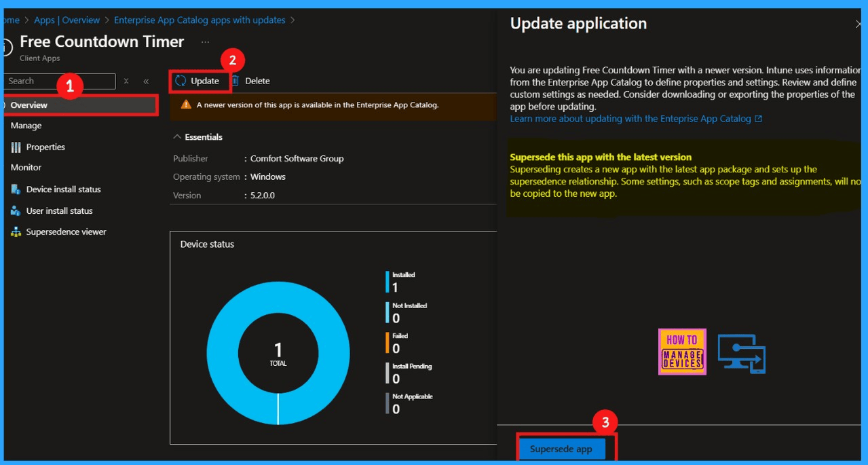This screenshot has height=465, width=868.
Task: Click the Update refresh icon
Action: pos(181,81)
